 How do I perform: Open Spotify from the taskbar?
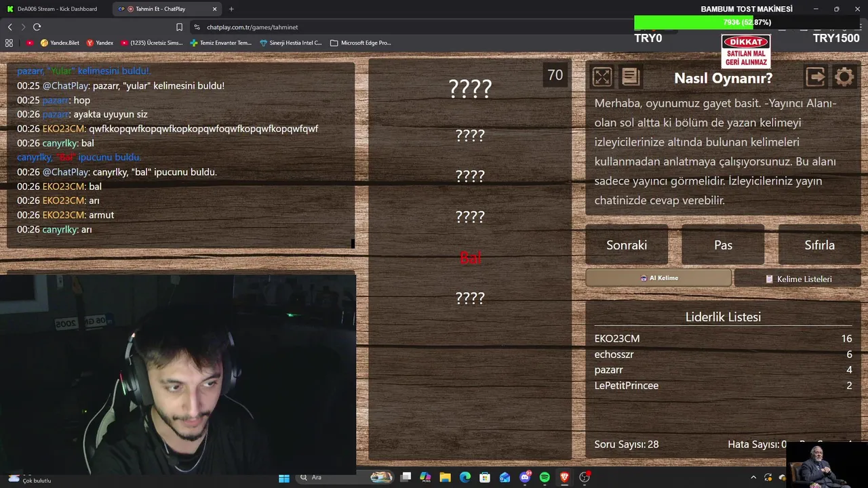pyautogui.click(x=545, y=478)
